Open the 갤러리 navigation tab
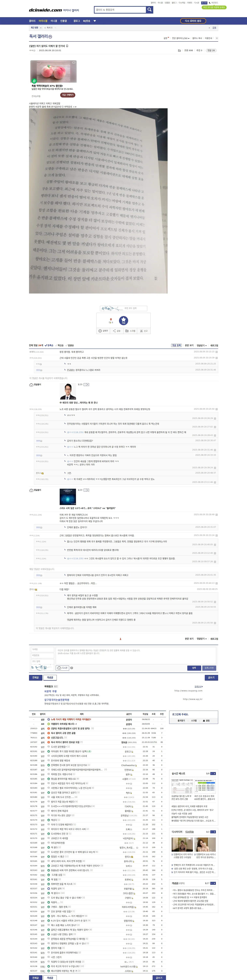Screen dimensions: 247x980 [32, 21]
